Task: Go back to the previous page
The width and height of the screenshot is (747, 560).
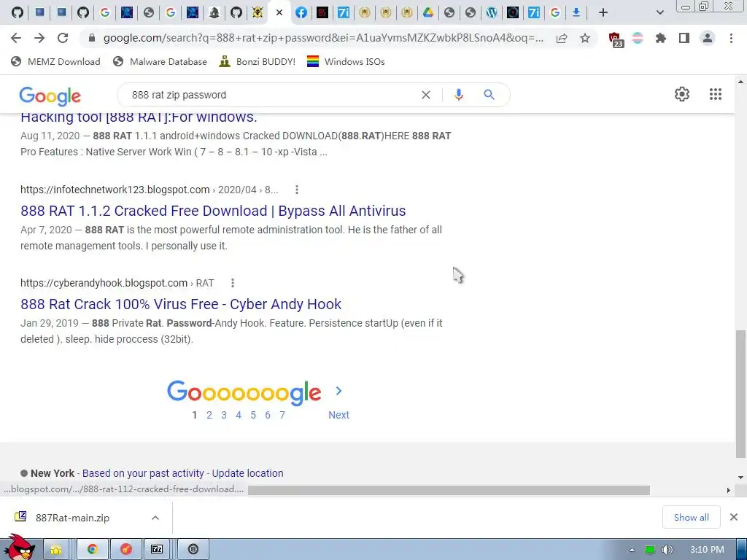Action: coord(16,38)
